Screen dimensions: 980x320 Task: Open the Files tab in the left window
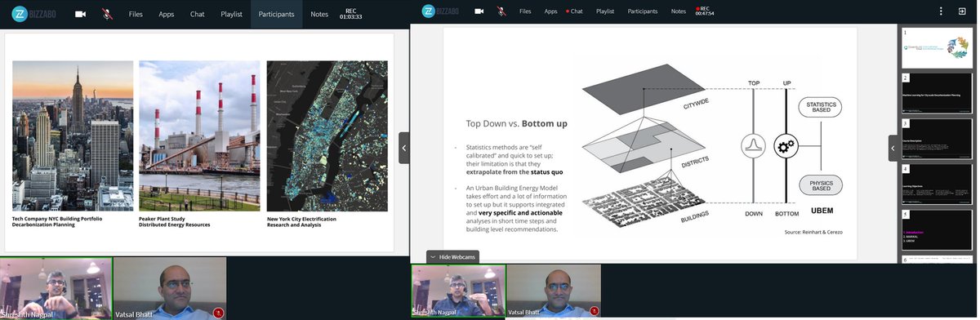(x=136, y=14)
